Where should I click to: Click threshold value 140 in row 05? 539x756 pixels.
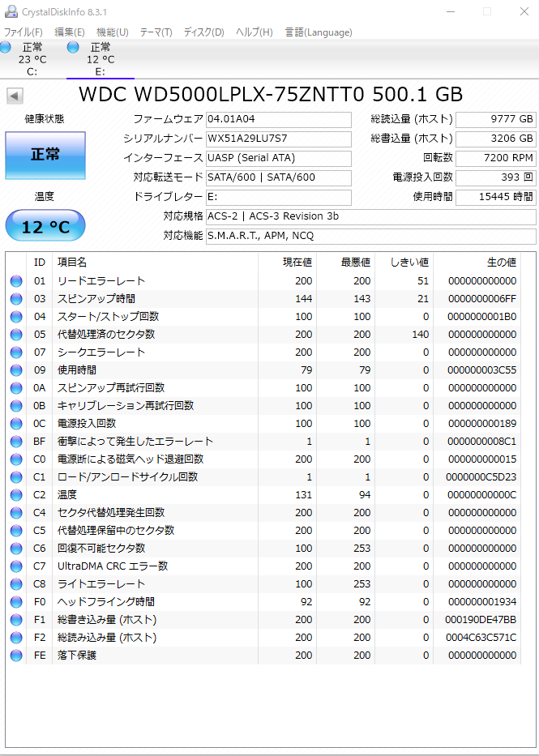coord(421,335)
